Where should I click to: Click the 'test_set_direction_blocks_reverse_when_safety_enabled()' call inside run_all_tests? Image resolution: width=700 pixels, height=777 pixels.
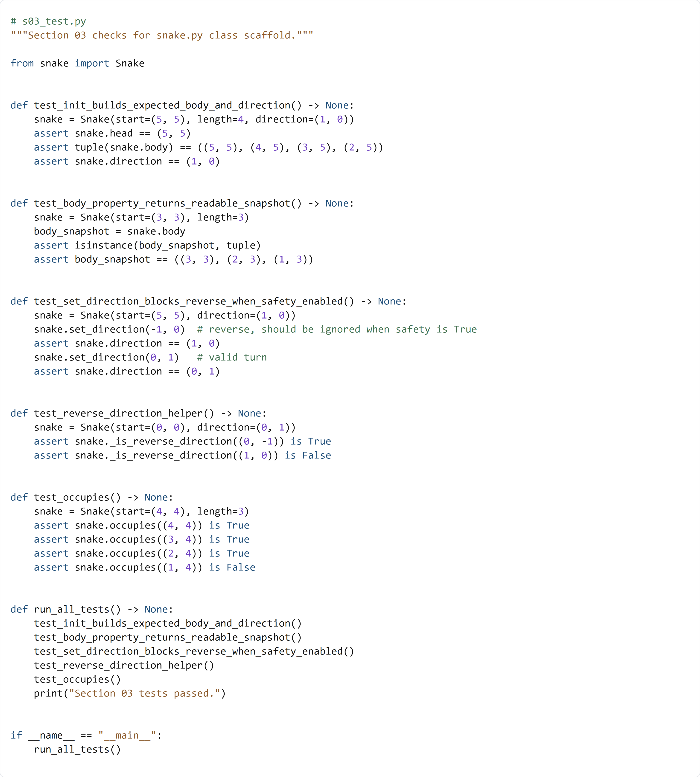pos(194,651)
